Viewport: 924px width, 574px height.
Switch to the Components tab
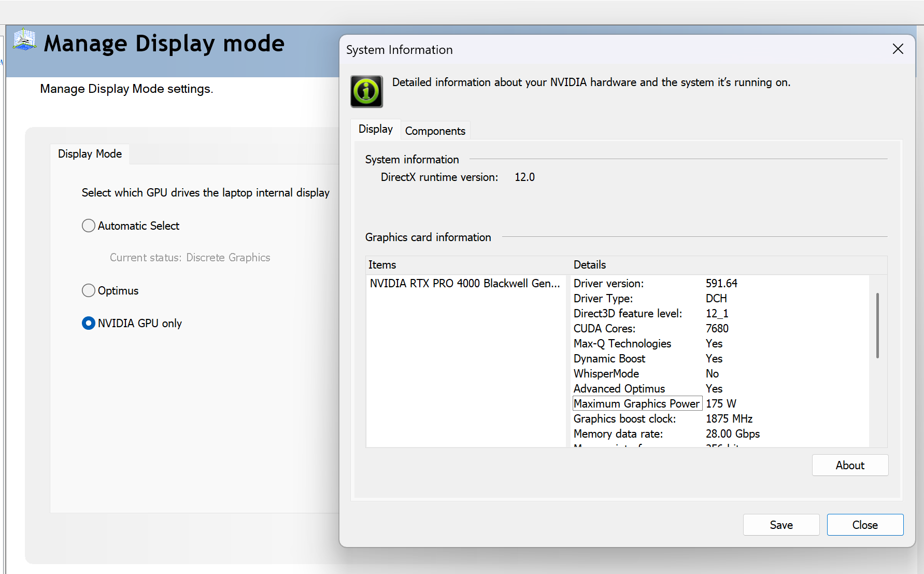pos(435,131)
